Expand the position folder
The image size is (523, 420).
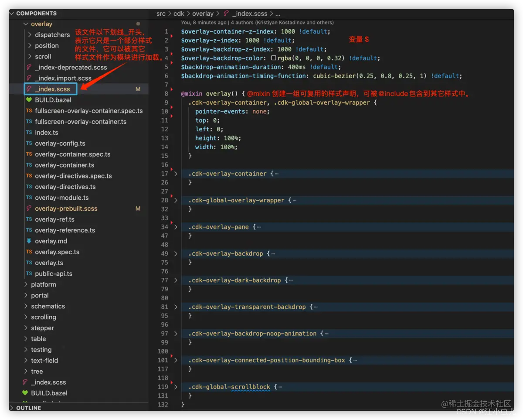(30, 46)
